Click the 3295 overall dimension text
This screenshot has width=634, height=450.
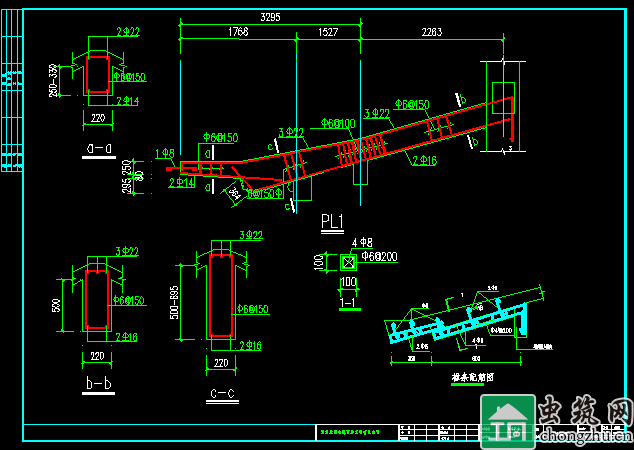[x=269, y=18]
